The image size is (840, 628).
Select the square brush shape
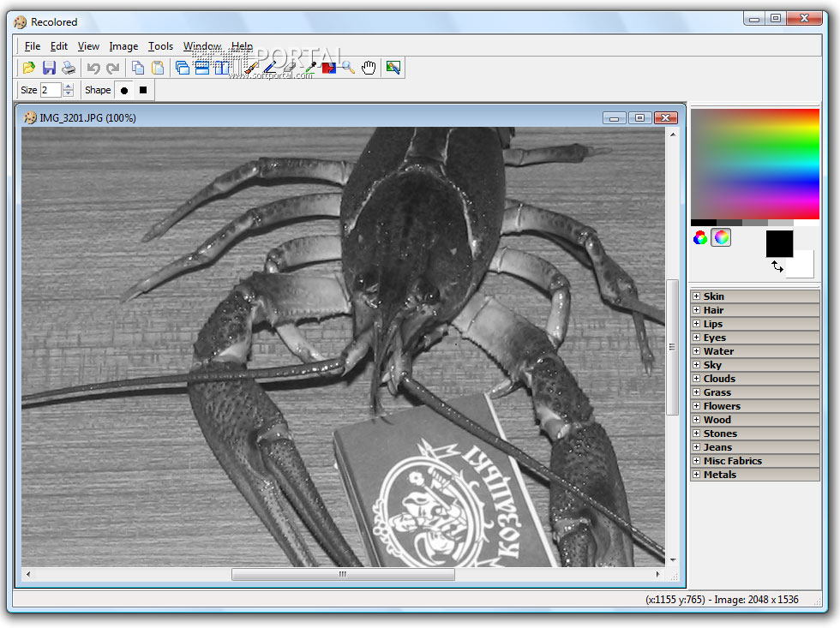(143, 90)
